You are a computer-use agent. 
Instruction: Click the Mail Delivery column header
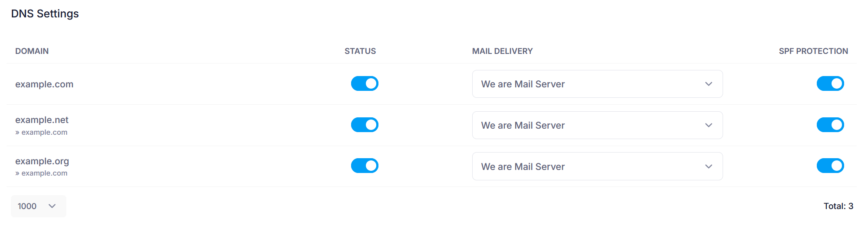click(x=502, y=51)
